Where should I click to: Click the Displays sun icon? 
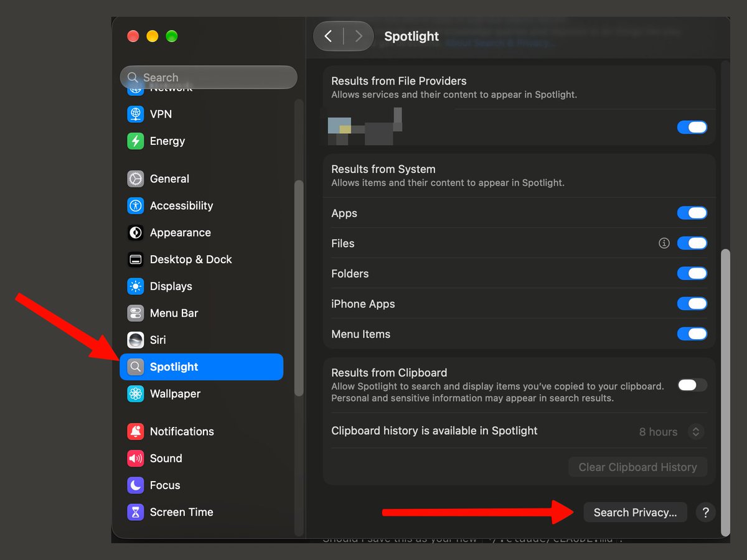[x=136, y=286]
